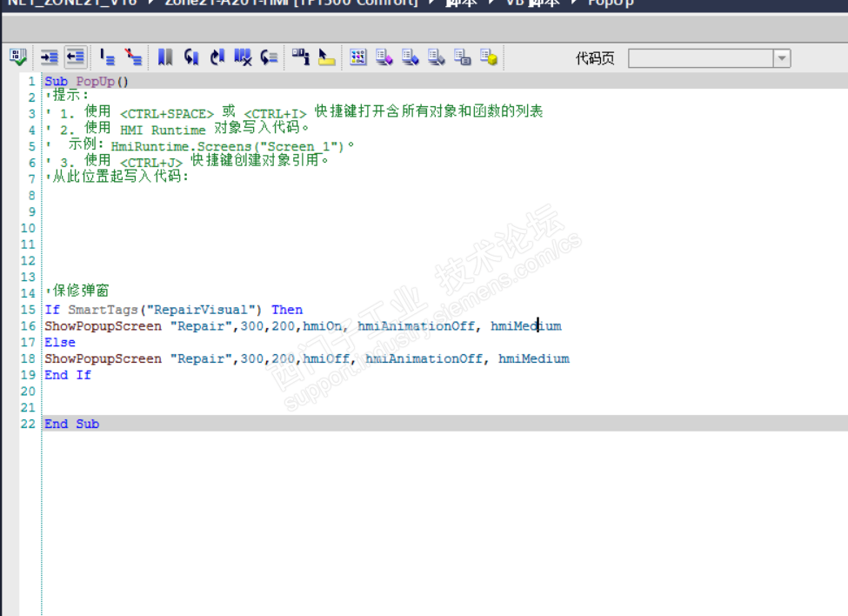This screenshot has width=848, height=616.
Task: Click the example HmiRuntime.Screens("Screen_1") comment
Action: coord(200,145)
